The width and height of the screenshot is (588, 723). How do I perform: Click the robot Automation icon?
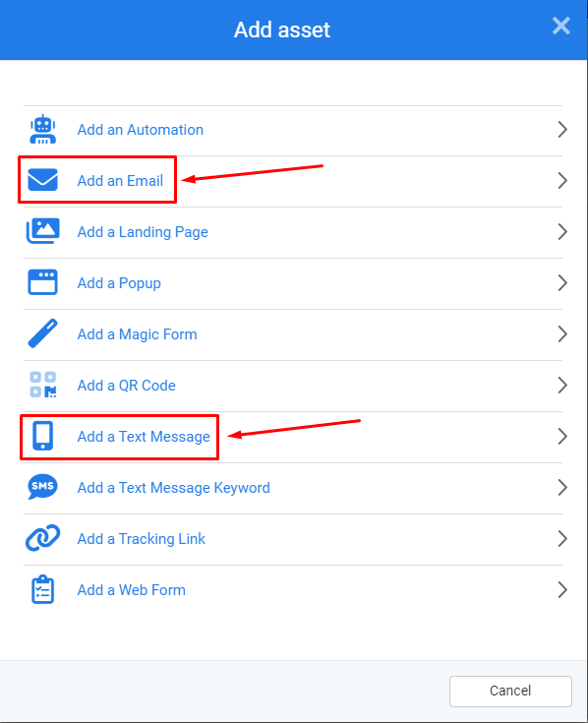click(43, 129)
